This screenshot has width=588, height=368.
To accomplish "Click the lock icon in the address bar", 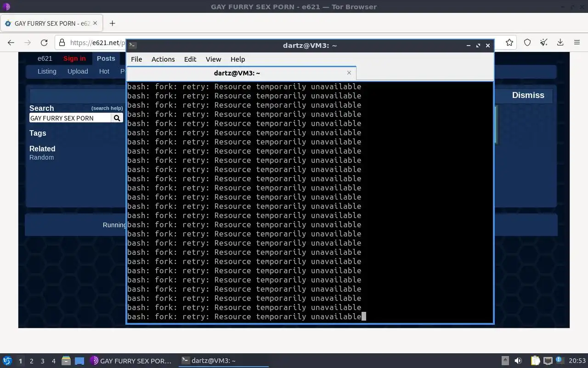I will pos(63,43).
